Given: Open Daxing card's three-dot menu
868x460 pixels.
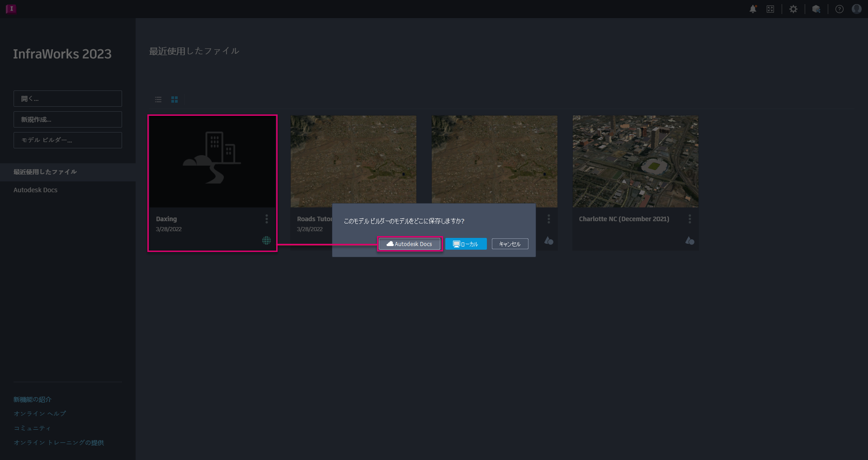Looking at the screenshot, I should 267,219.
